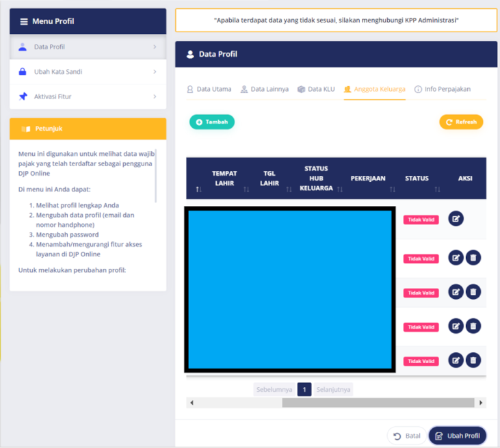500x448 pixels.
Task: Select the Data KLU tab
Action: pyautogui.click(x=317, y=89)
